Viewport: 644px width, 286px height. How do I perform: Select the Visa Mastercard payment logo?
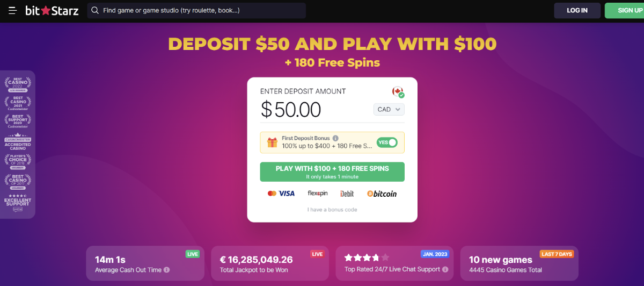click(281, 194)
